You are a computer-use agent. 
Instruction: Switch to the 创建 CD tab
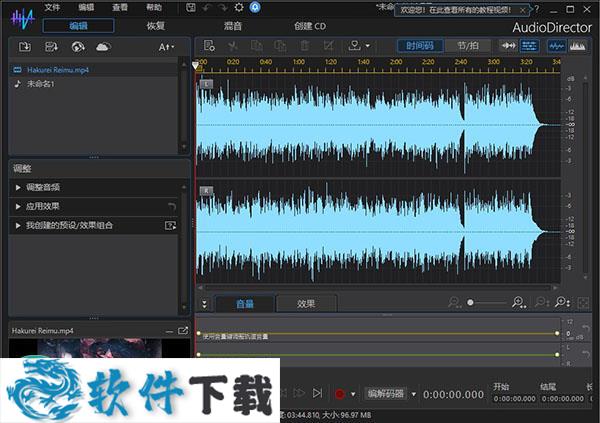click(310, 26)
